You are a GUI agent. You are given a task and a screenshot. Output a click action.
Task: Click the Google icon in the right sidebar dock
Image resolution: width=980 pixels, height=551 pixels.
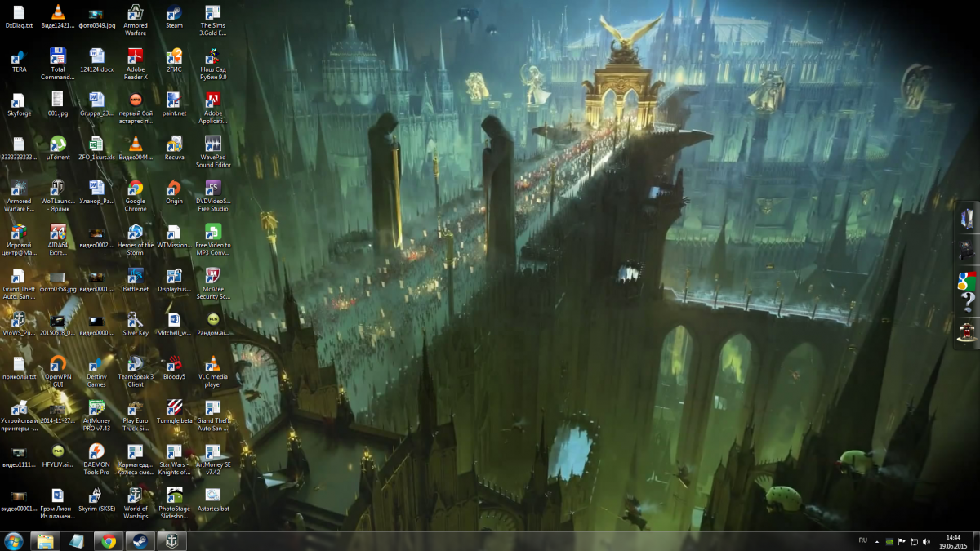(967, 280)
